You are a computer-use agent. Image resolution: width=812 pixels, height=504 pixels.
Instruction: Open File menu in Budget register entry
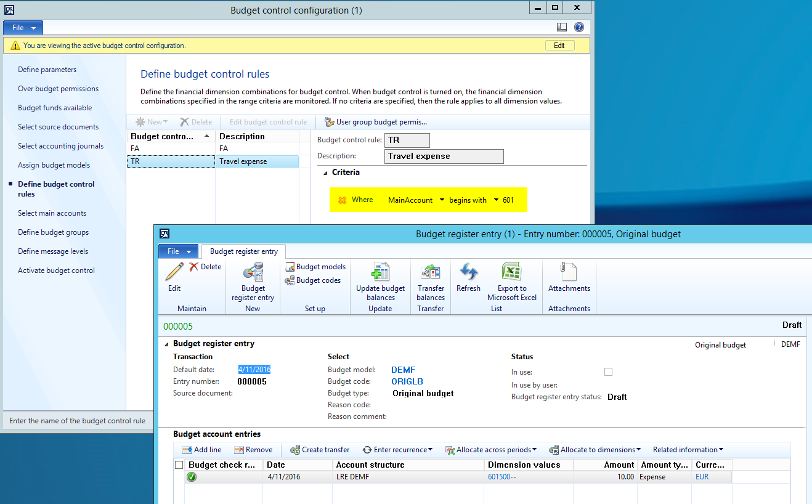178,251
